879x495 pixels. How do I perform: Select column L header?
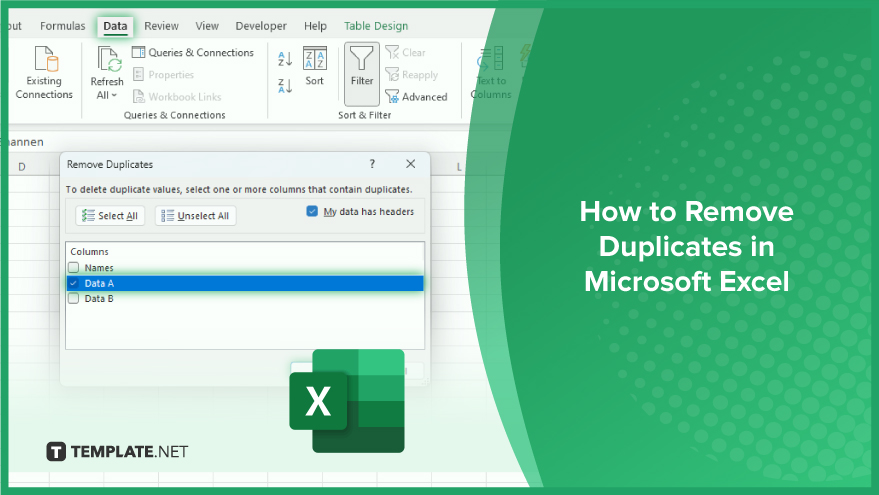(459, 166)
